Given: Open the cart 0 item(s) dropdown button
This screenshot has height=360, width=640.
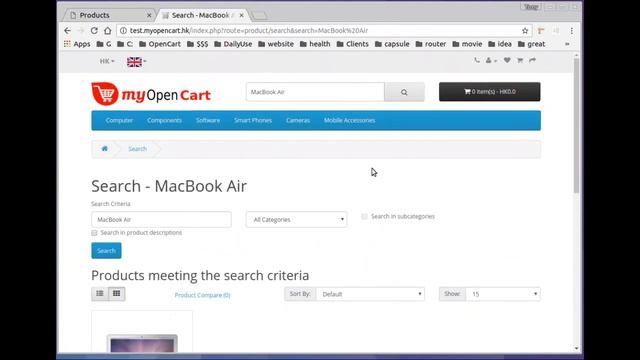Looking at the screenshot, I should (489, 92).
